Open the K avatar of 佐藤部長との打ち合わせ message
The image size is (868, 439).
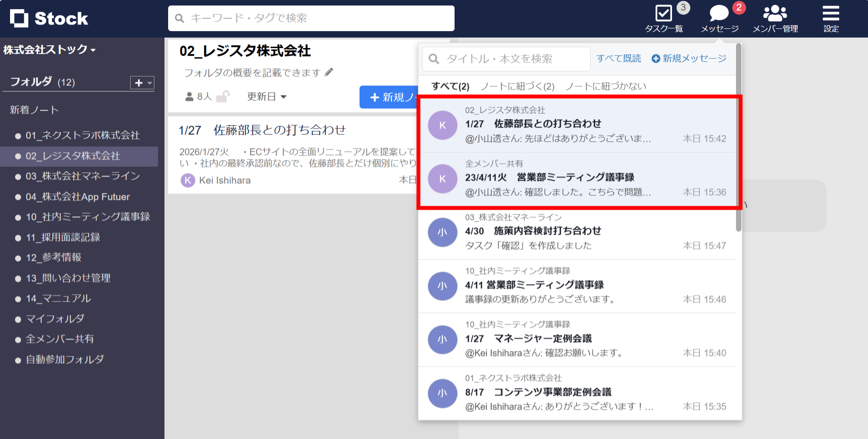442,125
